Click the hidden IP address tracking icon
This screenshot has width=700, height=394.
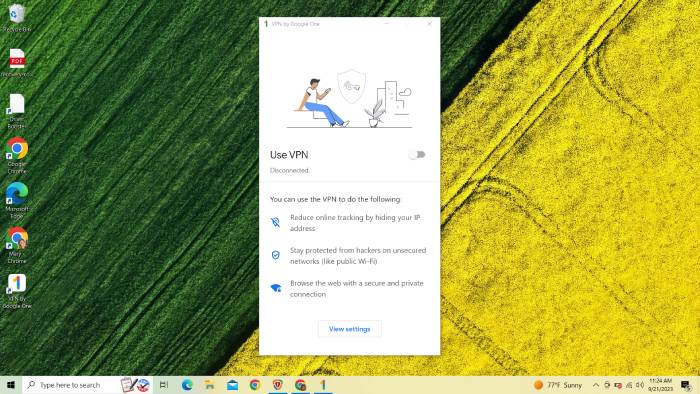point(275,222)
